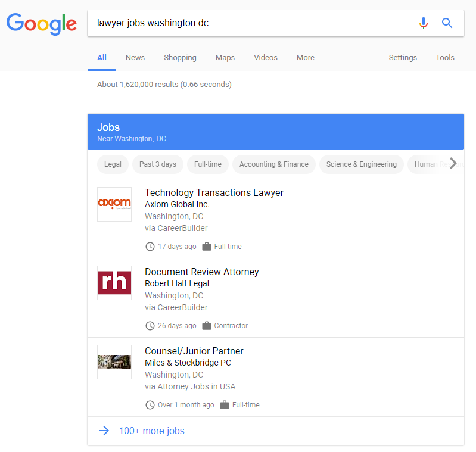Click via CareerBuilder under Robert Half listing
Image resolution: width=476 pixels, height=452 pixels.
coord(176,307)
